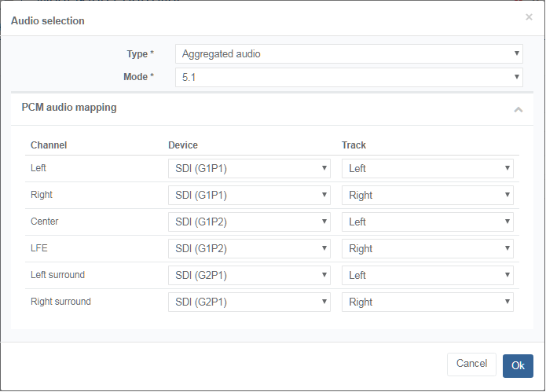The width and height of the screenshot is (546, 392).
Task: Open Device dropdown for Right surround channel
Action: click(x=249, y=302)
